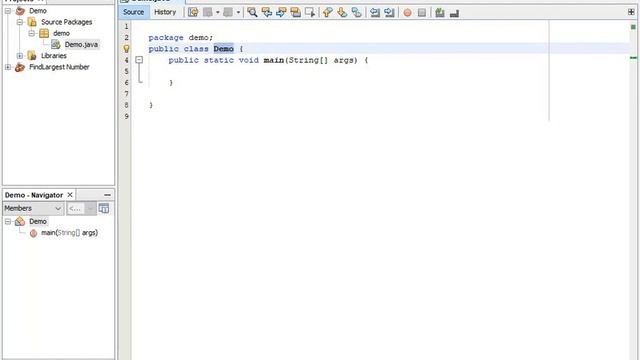
Task: Toggle bookmark on current line
Action: [356, 12]
